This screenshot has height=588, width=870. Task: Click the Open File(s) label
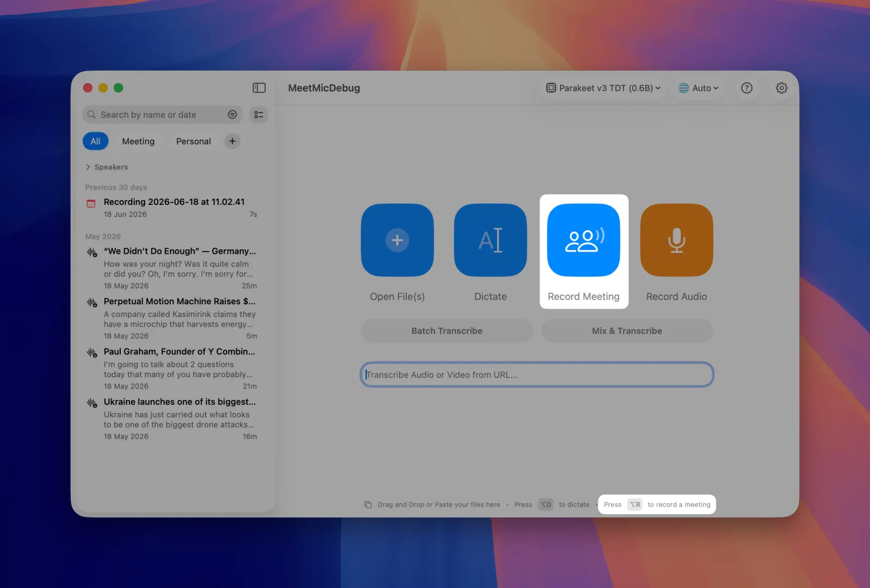pos(397,297)
